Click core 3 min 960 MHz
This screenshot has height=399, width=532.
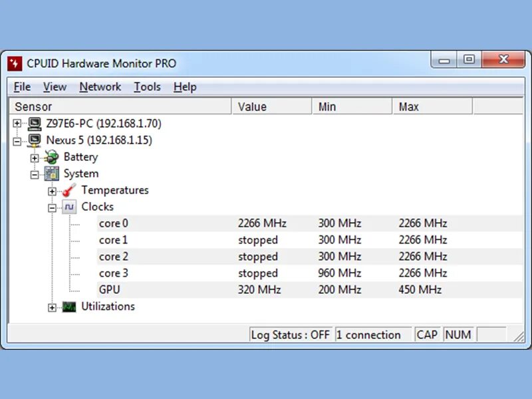coord(340,273)
